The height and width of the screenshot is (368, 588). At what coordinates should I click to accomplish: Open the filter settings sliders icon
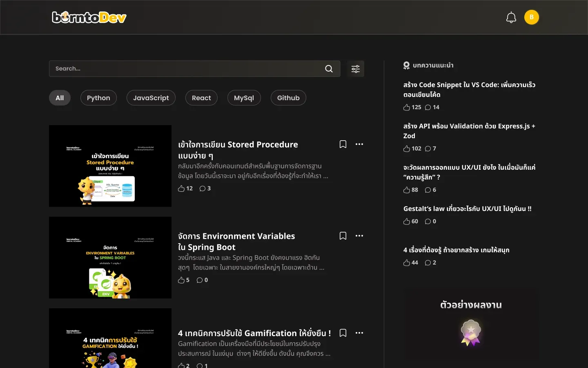point(356,69)
